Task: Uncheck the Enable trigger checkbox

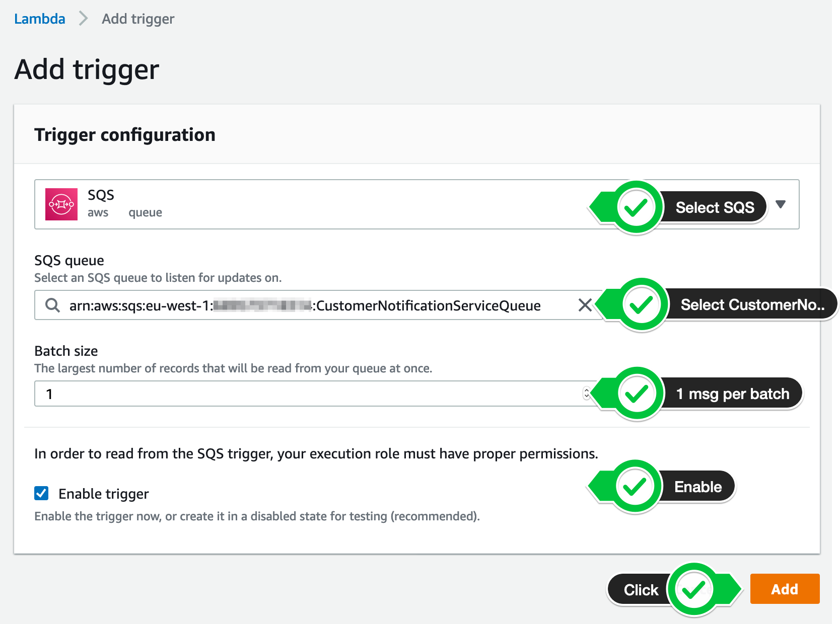Action: [41, 493]
